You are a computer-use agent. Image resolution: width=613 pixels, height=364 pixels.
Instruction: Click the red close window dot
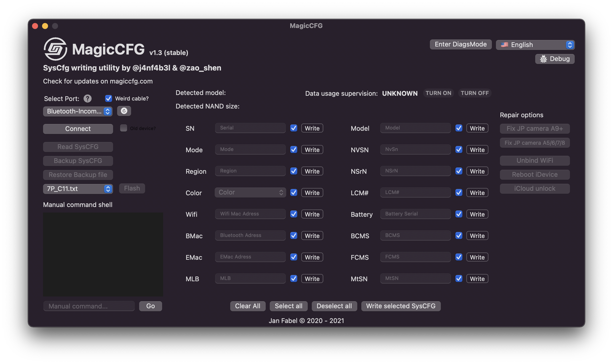click(x=35, y=26)
